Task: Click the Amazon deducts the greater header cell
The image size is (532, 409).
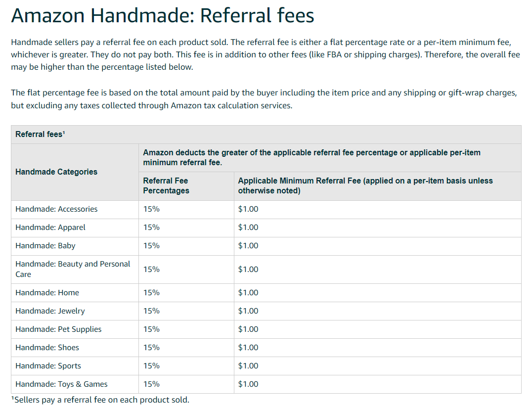Action: [330, 157]
